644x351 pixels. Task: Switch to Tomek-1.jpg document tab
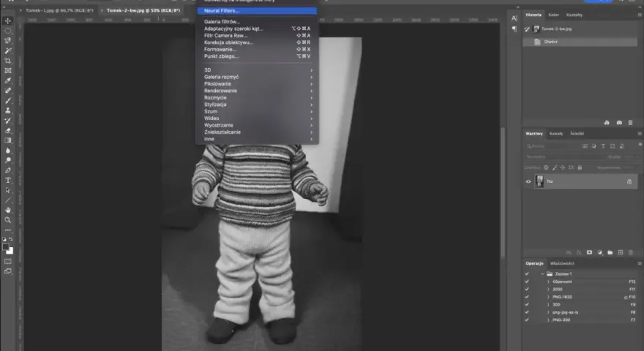[x=59, y=10]
